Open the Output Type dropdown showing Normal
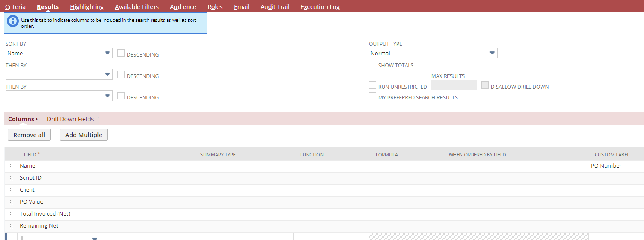This screenshot has height=240, width=644. 433,53
